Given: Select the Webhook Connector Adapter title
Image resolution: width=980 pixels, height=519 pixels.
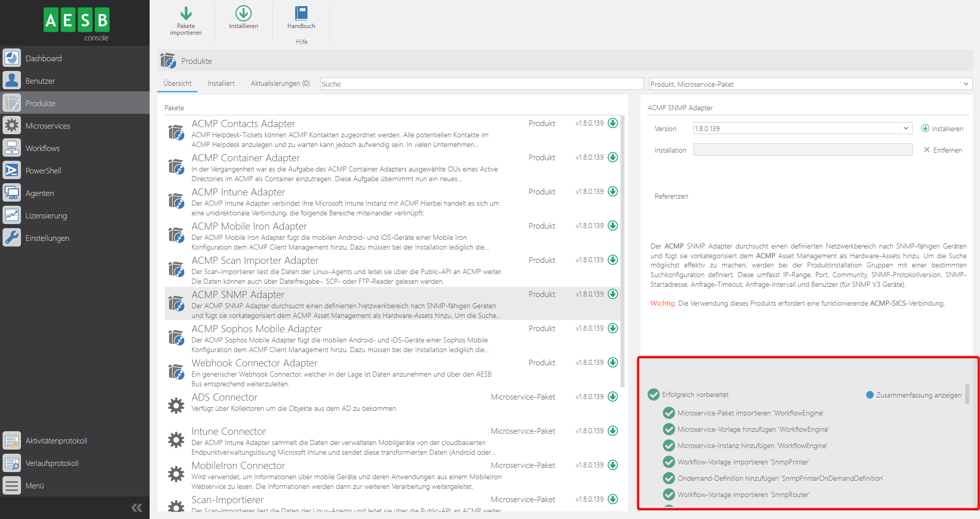Looking at the screenshot, I should point(254,363).
